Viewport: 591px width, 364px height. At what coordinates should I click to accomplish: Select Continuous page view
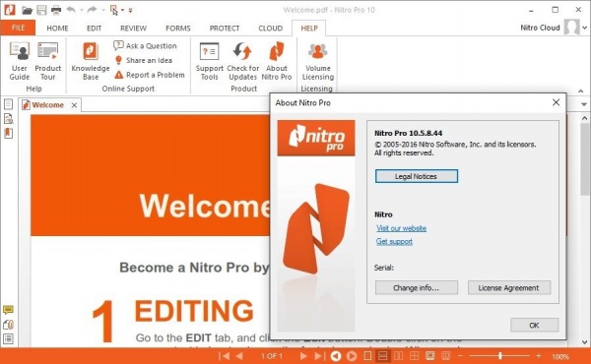tap(383, 356)
